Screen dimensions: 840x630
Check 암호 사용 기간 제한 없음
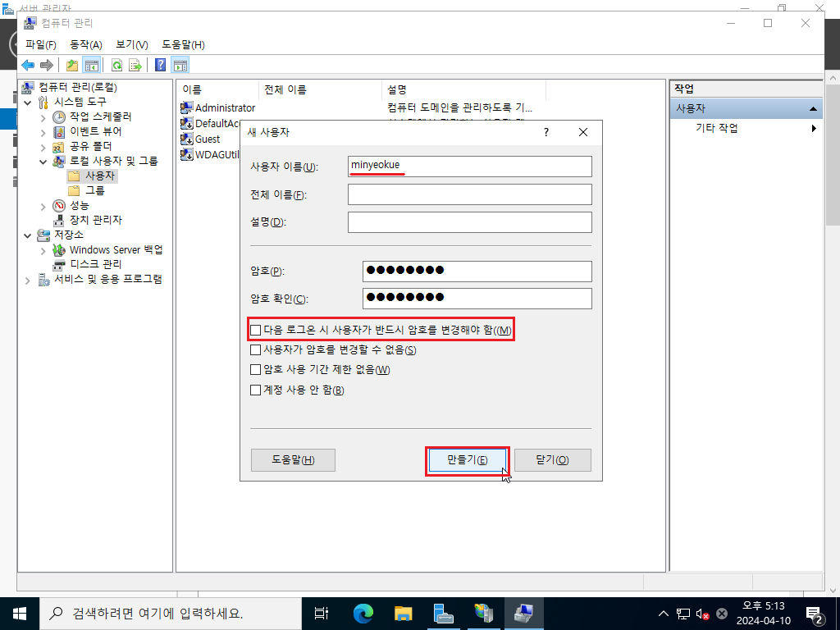point(256,370)
